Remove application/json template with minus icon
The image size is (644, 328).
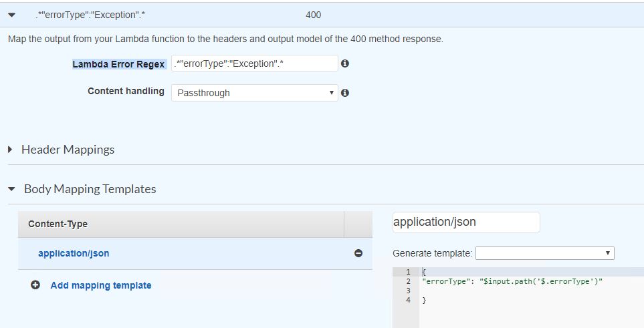[x=358, y=253]
